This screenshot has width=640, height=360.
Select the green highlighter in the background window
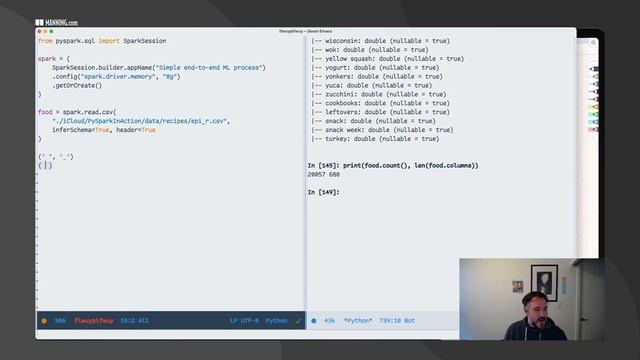(x=594, y=114)
